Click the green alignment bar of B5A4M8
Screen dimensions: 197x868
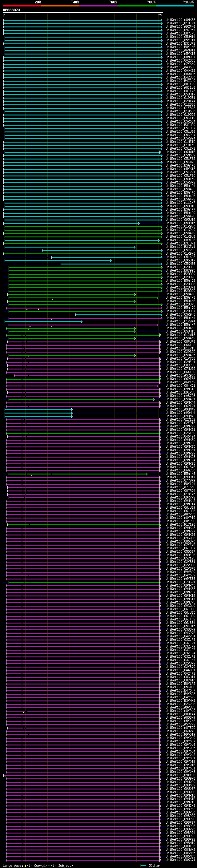click(78, 474)
